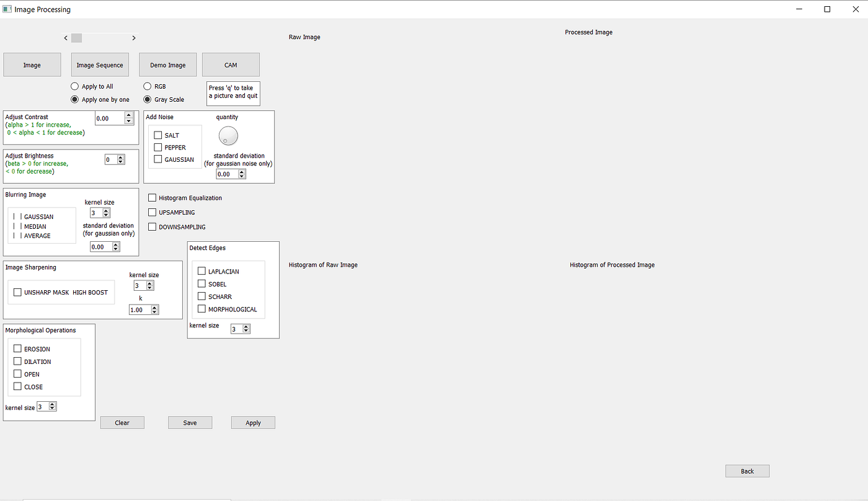
Task: Enable DOWNSAMPLING
Action: [152, 226]
